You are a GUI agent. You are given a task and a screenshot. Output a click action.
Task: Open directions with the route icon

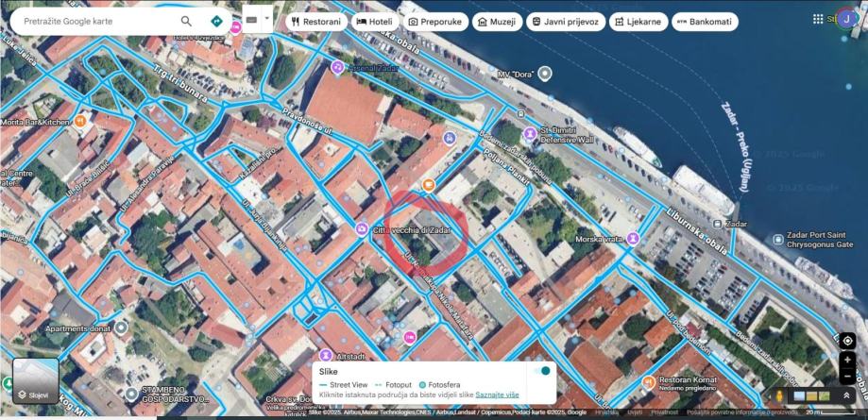[x=216, y=22]
